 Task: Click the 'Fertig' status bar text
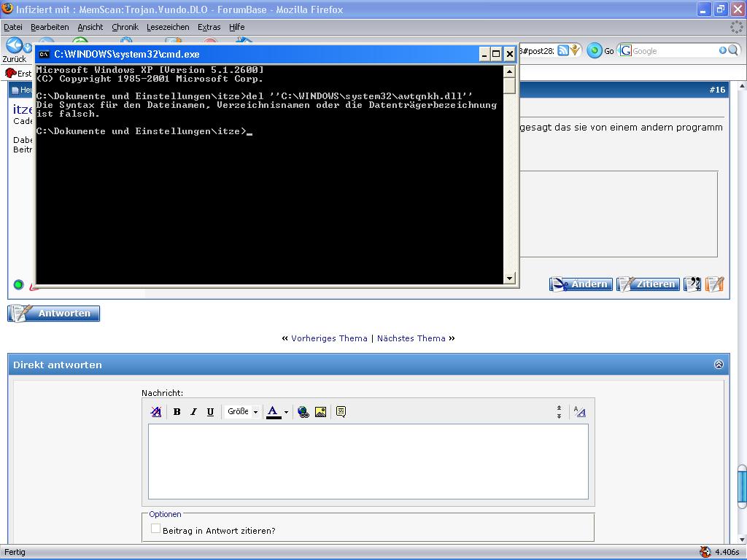[x=15, y=552]
